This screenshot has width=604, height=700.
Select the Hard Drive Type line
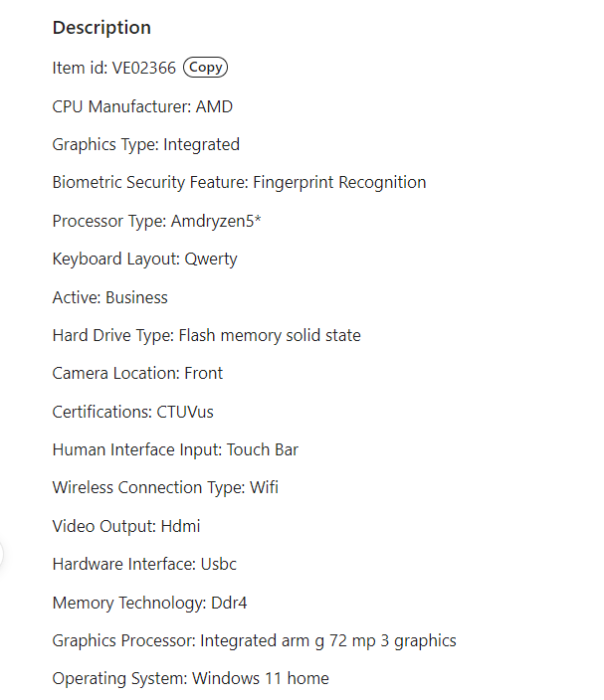pyautogui.click(x=206, y=335)
